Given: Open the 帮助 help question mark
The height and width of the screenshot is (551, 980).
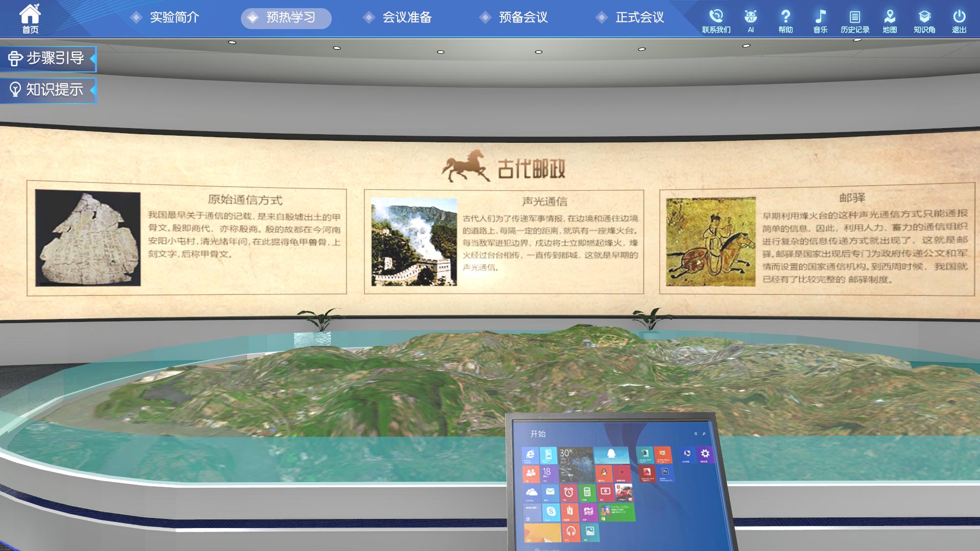Looking at the screenshot, I should pos(786,20).
